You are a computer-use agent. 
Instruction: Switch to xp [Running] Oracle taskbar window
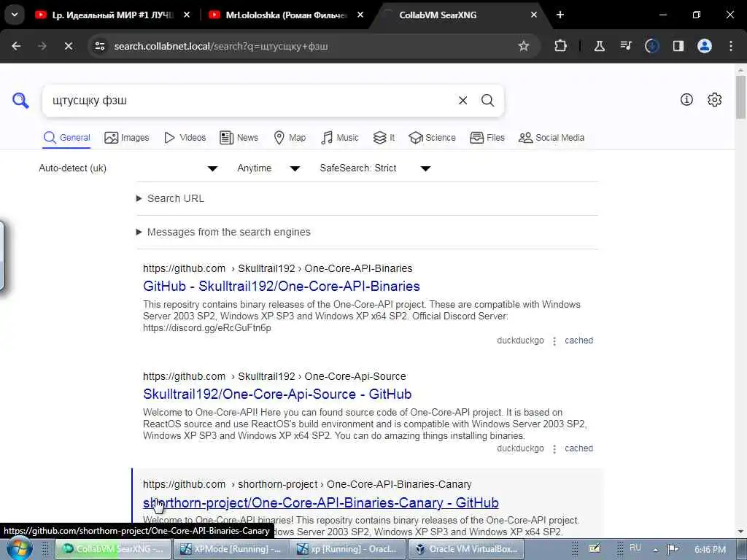click(x=348, y=549)
